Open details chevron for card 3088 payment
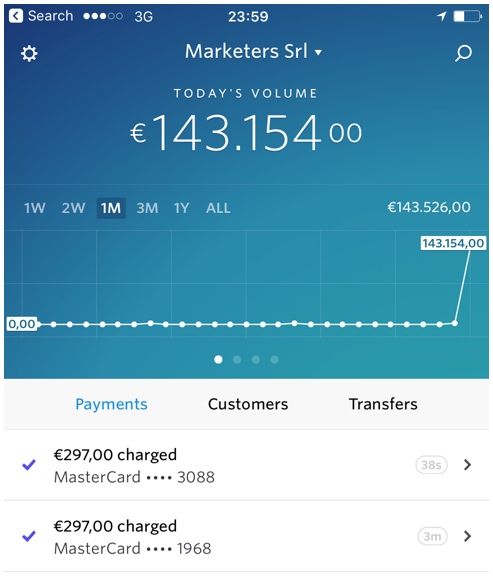This screenshot has height=576, width=493. 467,465
